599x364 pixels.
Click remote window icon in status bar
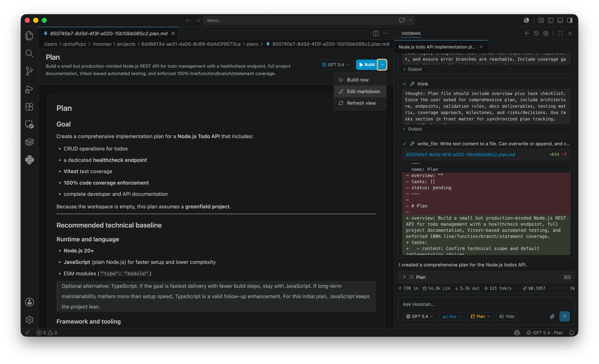pyautogui.click(x=27, y=333)
